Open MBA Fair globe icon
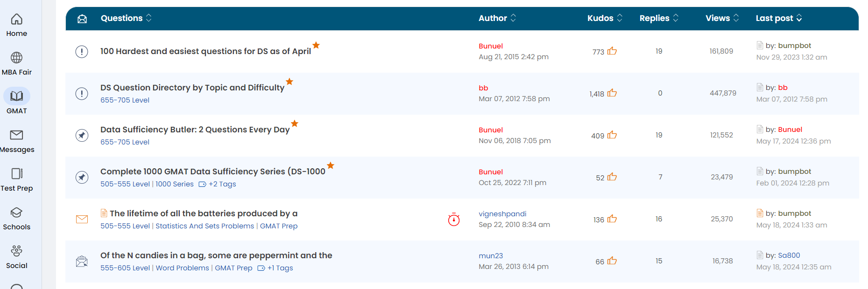This screenshot has height=289, width=868. click(16, 58)
